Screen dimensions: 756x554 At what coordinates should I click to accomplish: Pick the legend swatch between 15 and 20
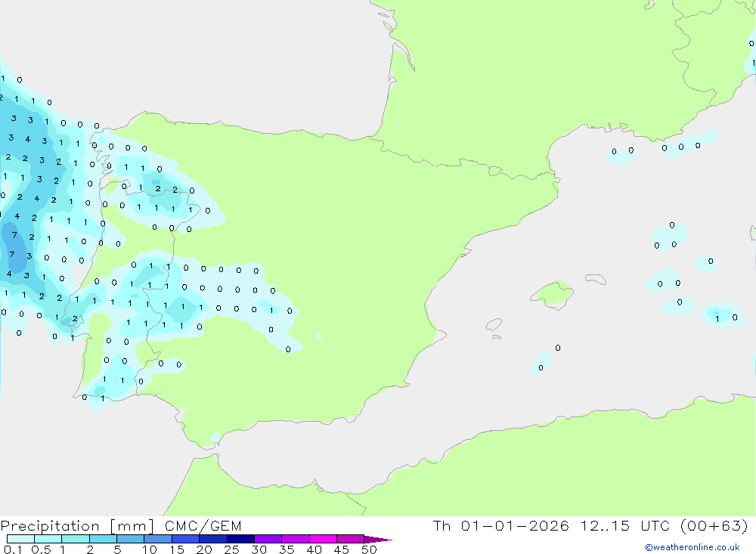click(x=185, y=539)
